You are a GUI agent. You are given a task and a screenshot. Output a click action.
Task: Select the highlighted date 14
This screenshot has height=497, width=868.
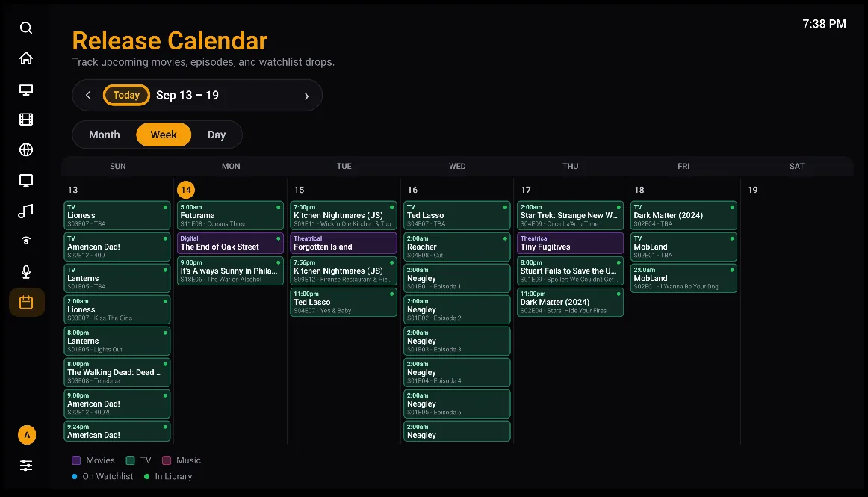186,190
